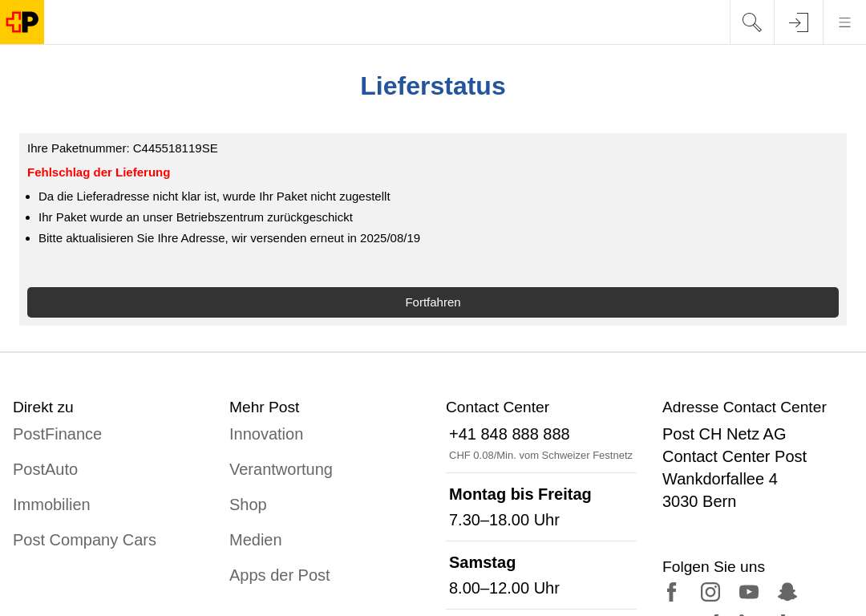
Task: Open the YouTube icon
Action: [x=749, y=592]
